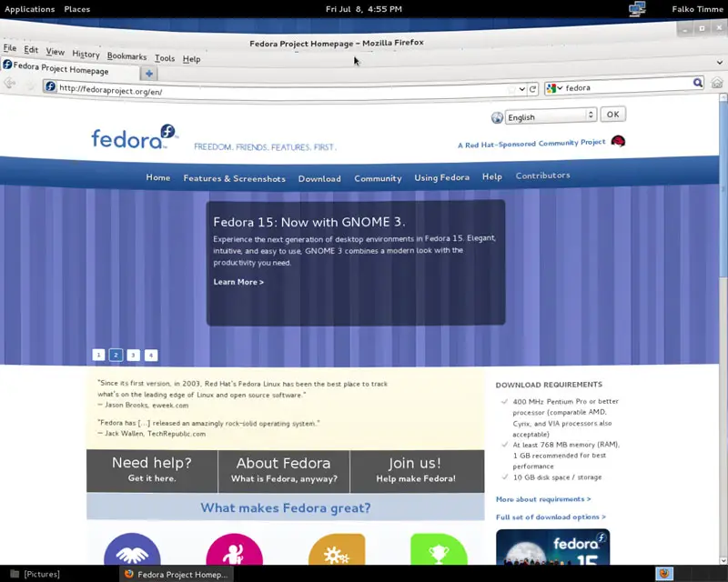Viewport: 728px width, 582px height.
Task: Go to the Firefox home page icon
Action: pos(717,83)
